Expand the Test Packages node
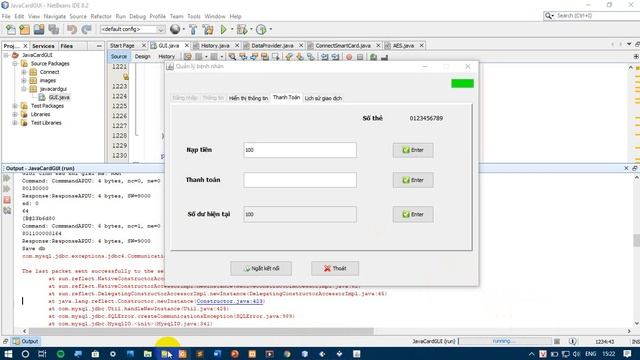Viewport: 640px width, 360px height. [15, 106]
